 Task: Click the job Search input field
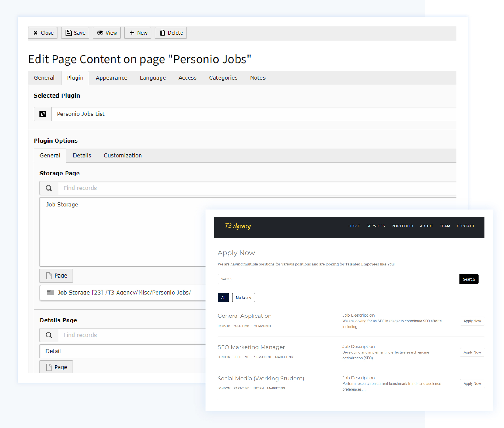pyautogui.click(x=338, y=279)
